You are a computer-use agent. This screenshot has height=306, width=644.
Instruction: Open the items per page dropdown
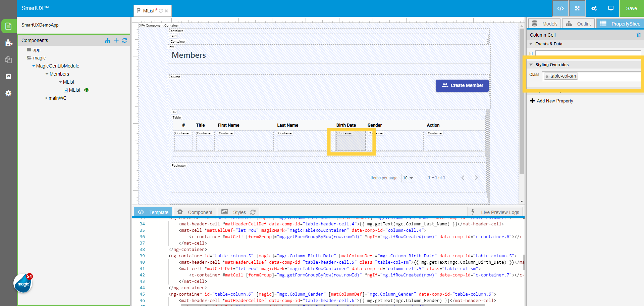(408, 178)
